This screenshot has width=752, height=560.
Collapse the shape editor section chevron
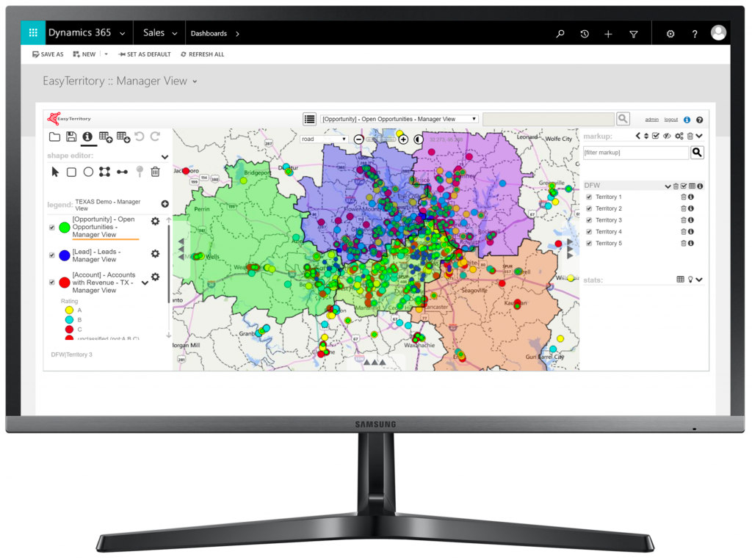tap(164, 156)
